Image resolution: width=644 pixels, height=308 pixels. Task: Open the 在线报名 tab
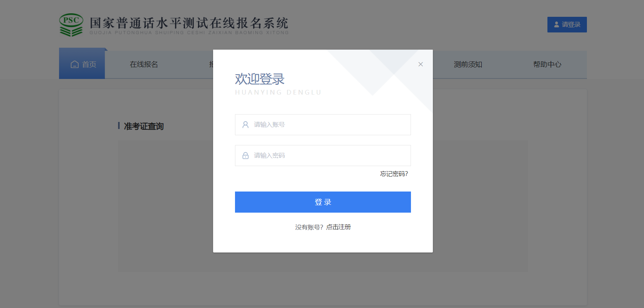click(144, 64)
